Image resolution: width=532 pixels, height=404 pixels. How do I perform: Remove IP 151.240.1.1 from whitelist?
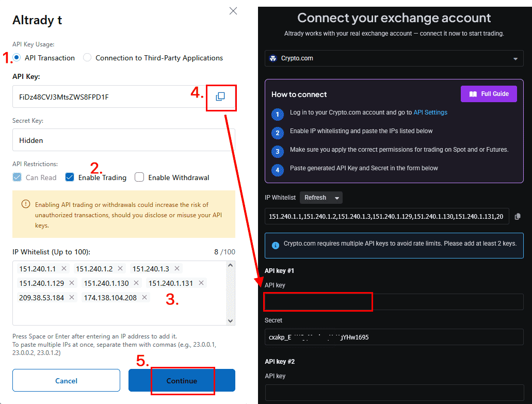click(64, 268)
